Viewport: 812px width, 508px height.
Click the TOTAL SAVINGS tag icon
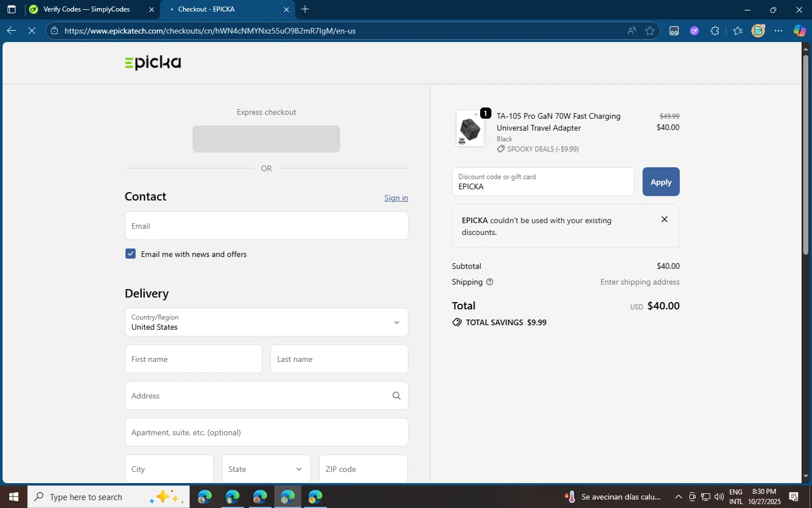457,322
